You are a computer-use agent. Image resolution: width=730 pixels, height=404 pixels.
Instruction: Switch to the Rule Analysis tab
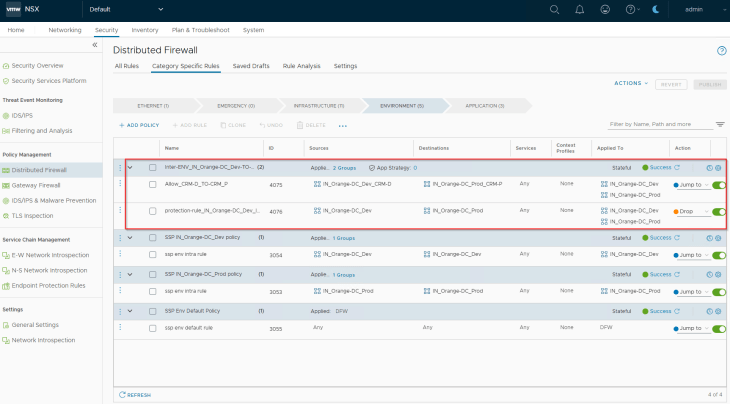[x=301, y=66]
